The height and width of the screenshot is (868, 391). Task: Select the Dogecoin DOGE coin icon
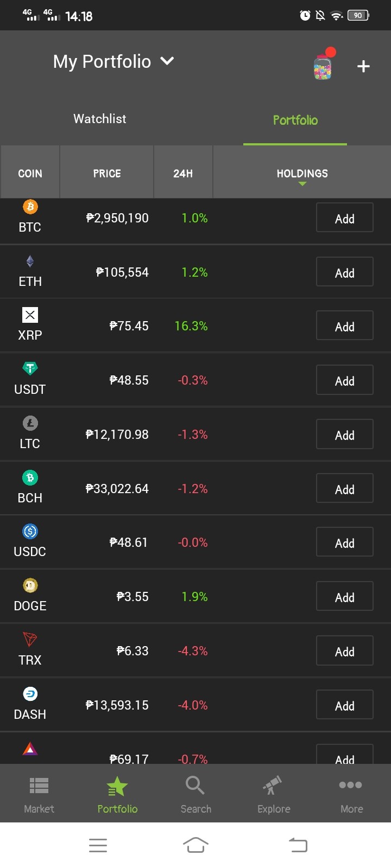pyautogui.click(x=30, y=586)
